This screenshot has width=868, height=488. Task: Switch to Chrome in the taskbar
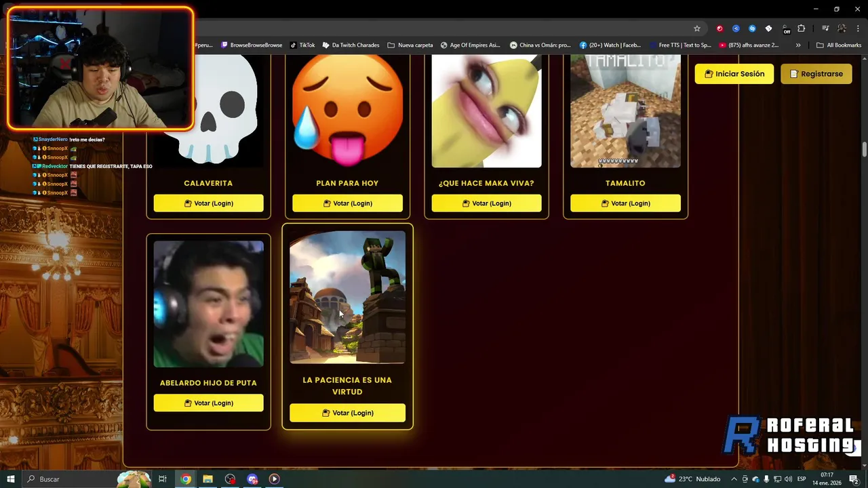186,479
